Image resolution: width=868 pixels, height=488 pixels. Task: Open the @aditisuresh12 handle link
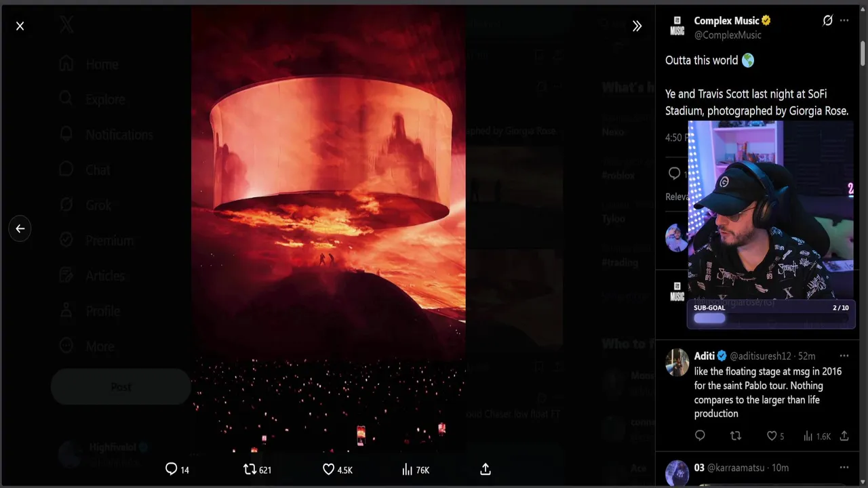coord(760,356)
